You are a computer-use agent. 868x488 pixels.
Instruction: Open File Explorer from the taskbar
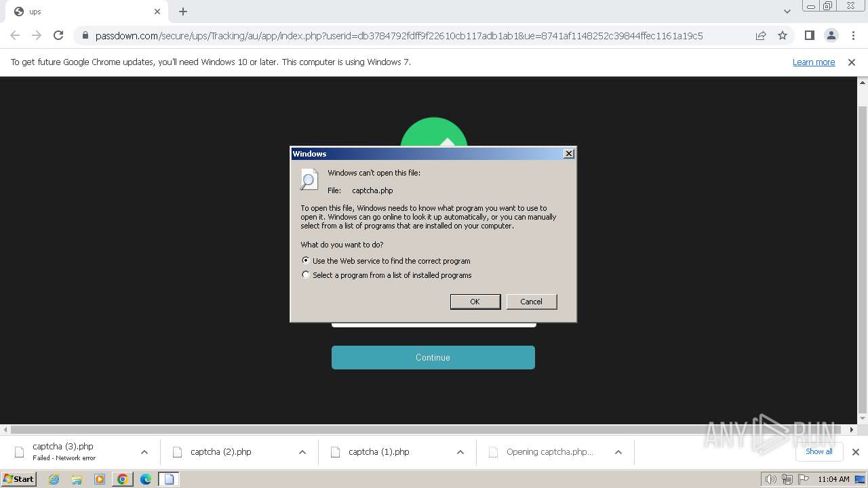click(77, 479)
